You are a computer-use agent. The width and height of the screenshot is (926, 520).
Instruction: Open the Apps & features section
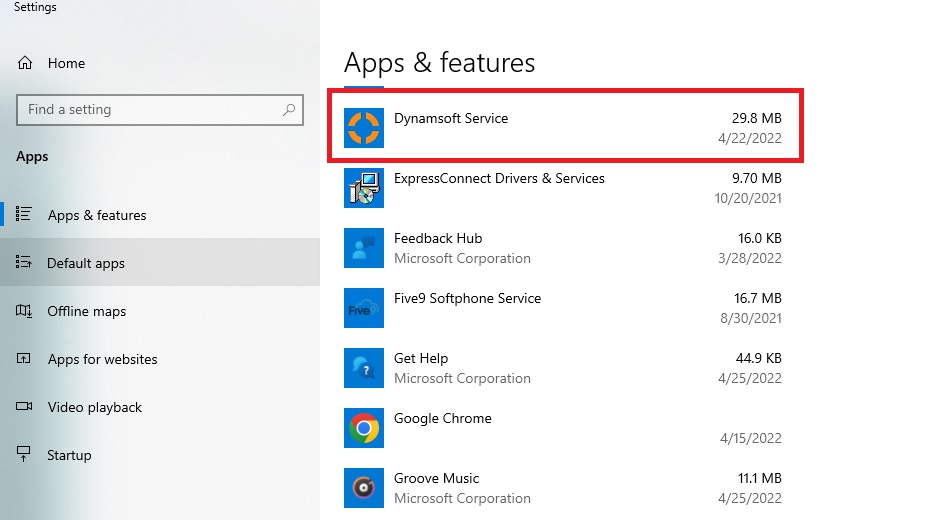[x=97, y=215]
